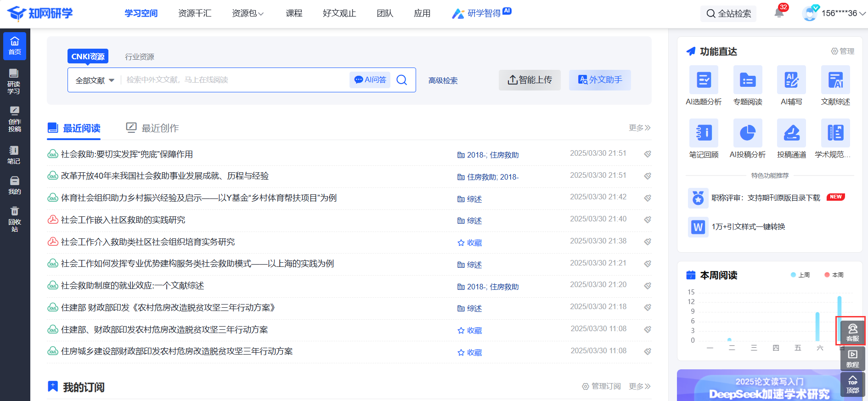Open 笔记 in the left sidebar
This screenshot has height=401, width=868.
coord(14,155)
